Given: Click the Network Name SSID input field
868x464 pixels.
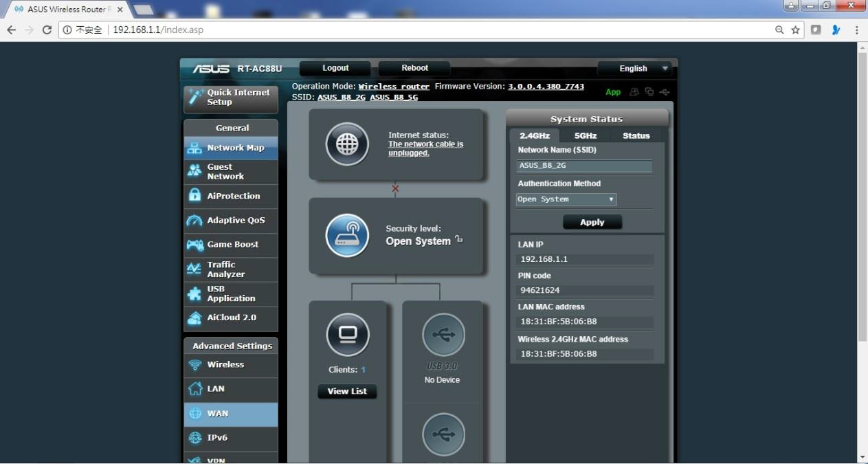Looking at the screenshot, I should [584, 166].
